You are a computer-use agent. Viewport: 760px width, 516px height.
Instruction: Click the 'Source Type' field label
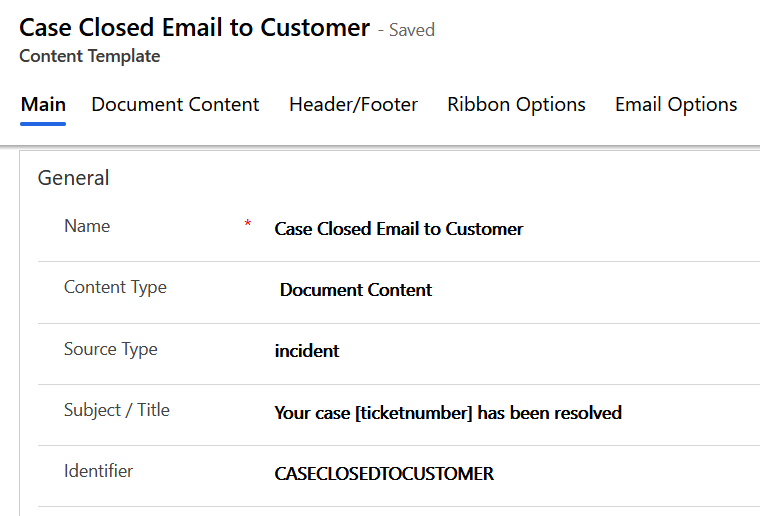(x=110, y=349)
